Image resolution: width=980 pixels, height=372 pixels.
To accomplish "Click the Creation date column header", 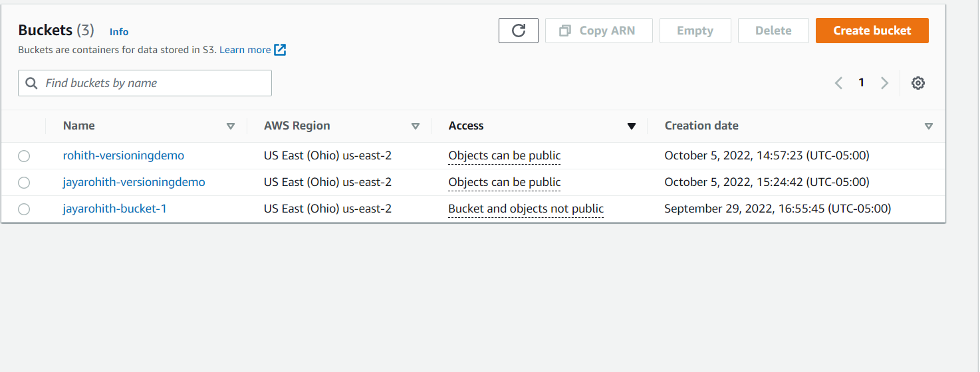I will pos(701,126).
